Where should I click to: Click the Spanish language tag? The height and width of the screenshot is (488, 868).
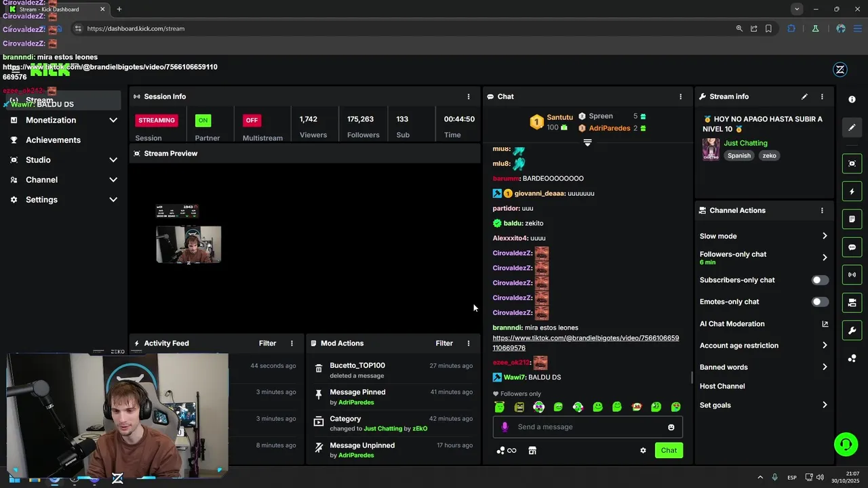click(x=738, y=156)
